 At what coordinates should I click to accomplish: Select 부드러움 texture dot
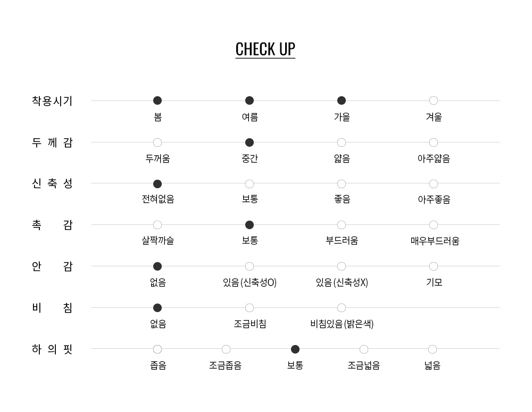pyautogui.click(x=342, y=225)
